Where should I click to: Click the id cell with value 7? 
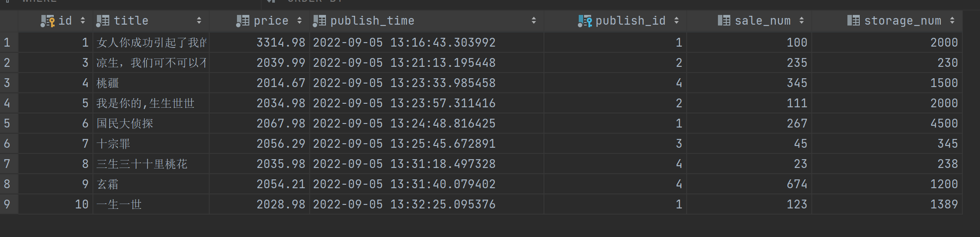(85, 144)
